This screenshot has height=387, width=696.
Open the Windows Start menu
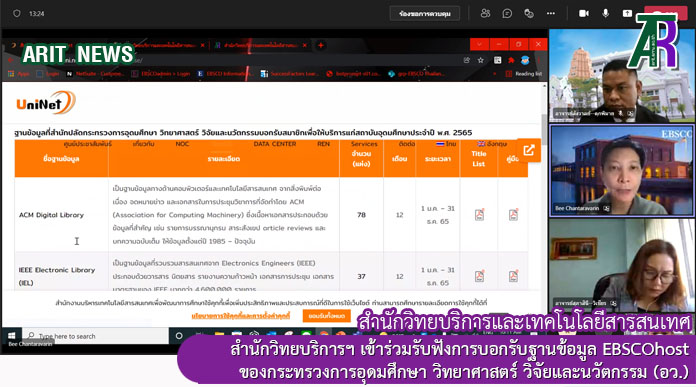coord(12,336)
